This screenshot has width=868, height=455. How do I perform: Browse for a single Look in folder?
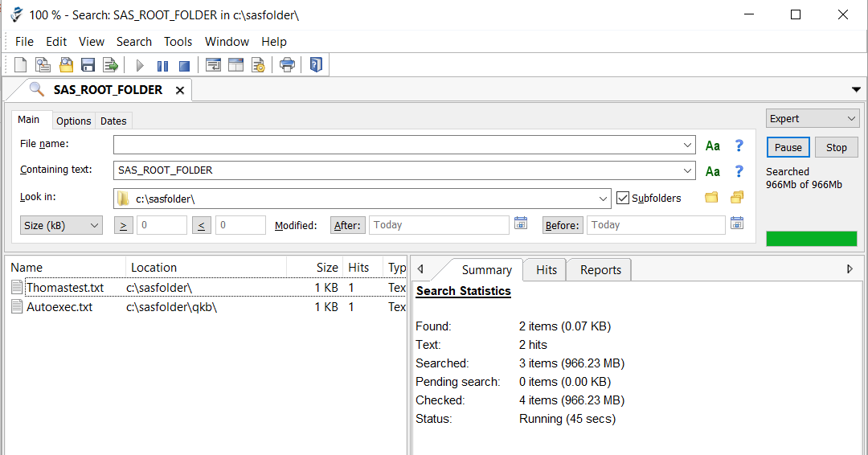coord(711,198)
